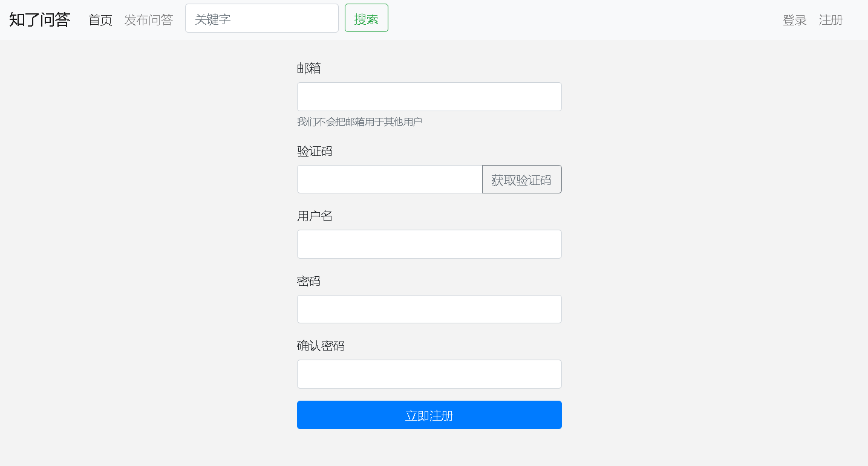868x466 pixels.
Task: Click the 密码 field label
Action: tap(308, 281)
